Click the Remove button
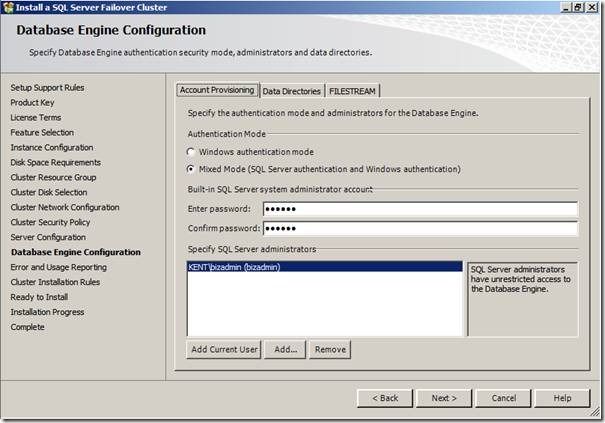This screenshot has width=605, height=423. click(330, 349)
